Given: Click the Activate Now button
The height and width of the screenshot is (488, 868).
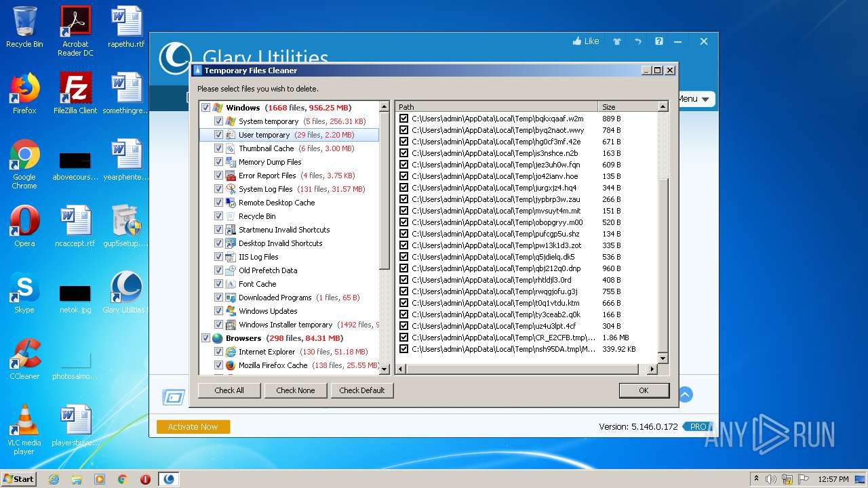Looking at the screenshot, I should (193, 426).
